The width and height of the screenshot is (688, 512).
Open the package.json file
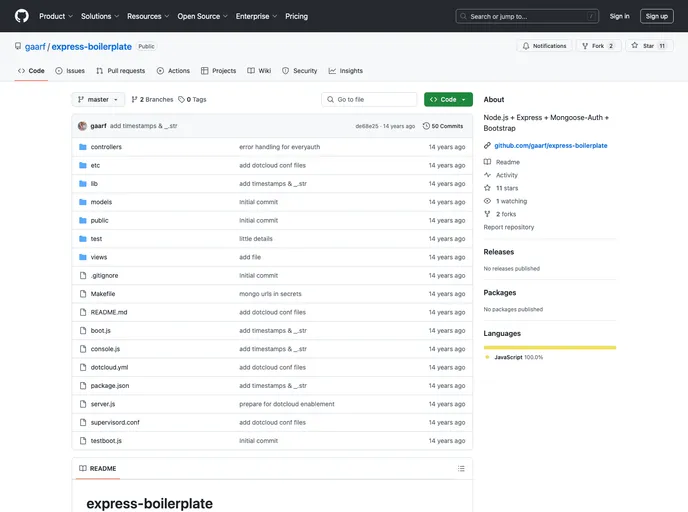point(110,386)
